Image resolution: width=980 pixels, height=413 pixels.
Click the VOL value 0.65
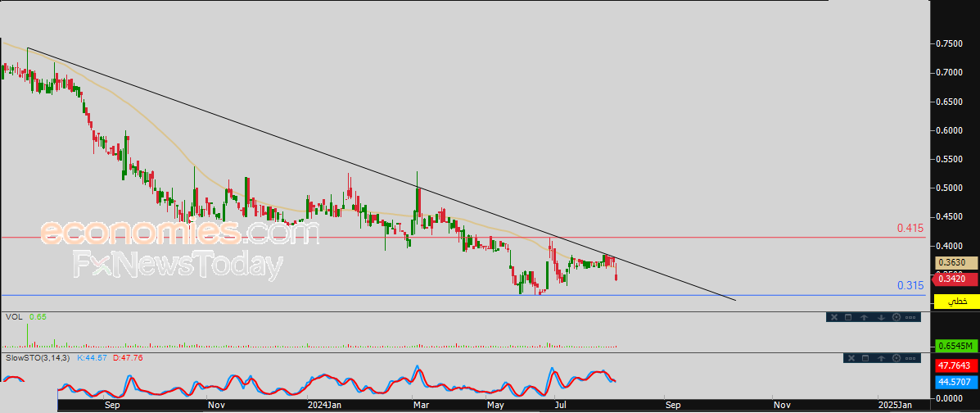click(x=38, y=317)
